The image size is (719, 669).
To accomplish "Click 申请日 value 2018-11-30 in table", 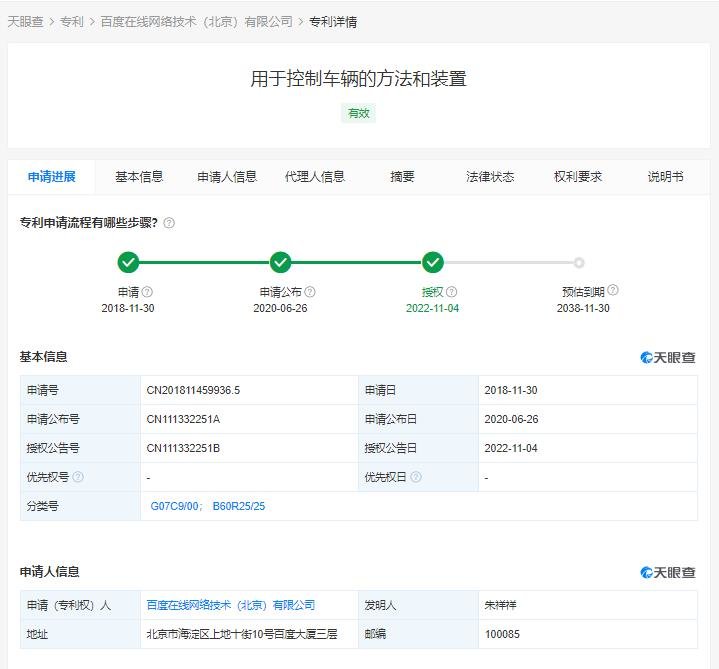I will [511, 390].
